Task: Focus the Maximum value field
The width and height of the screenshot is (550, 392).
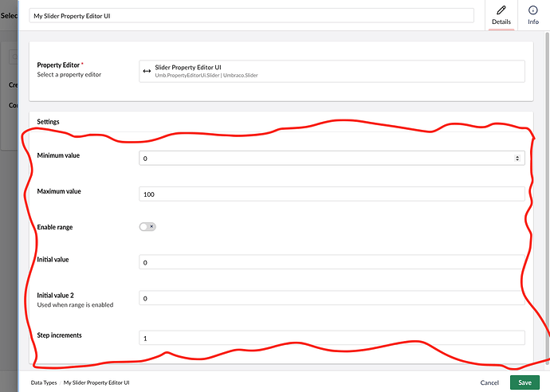Action: click(x=332, y=194)
